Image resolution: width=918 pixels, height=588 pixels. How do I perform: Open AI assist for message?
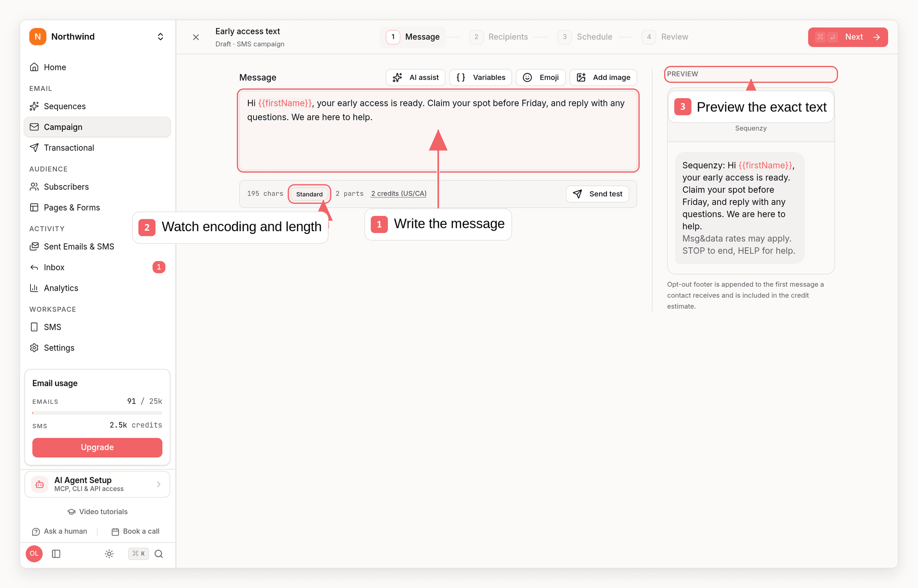(416, 78)
